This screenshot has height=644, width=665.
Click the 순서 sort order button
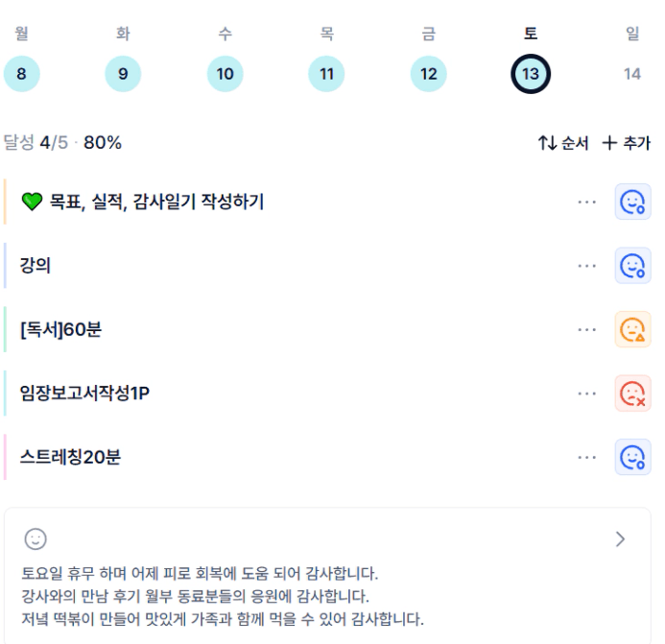pos(563,143)
